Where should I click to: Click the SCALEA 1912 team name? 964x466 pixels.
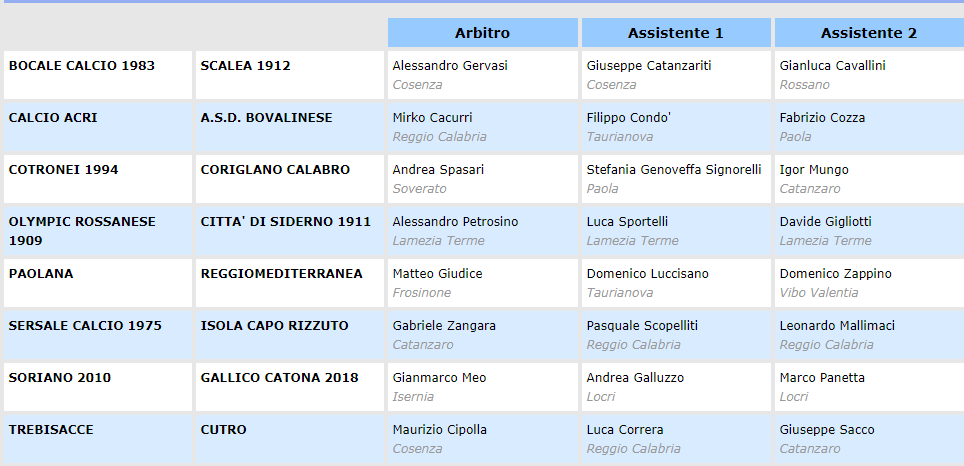point(246,66)
